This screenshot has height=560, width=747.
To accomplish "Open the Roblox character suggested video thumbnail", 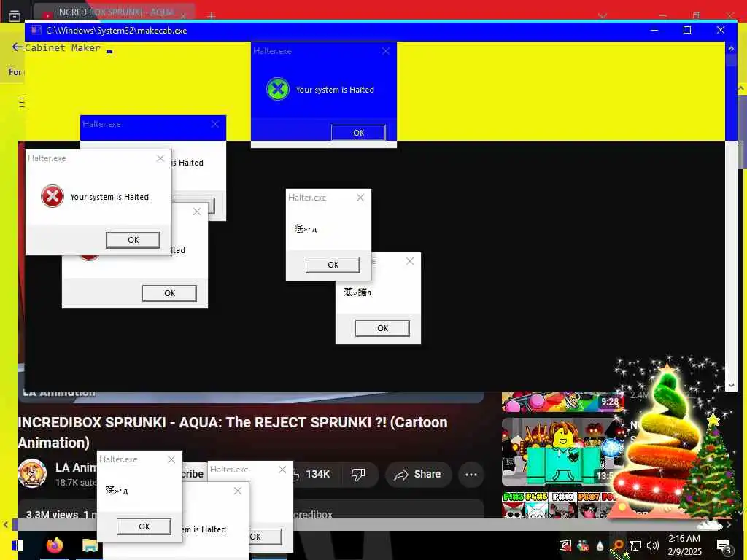I will point(562,452).
